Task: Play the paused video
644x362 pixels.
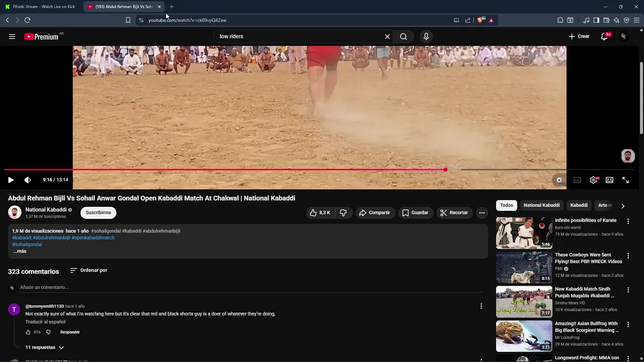Action: [11, 180]
